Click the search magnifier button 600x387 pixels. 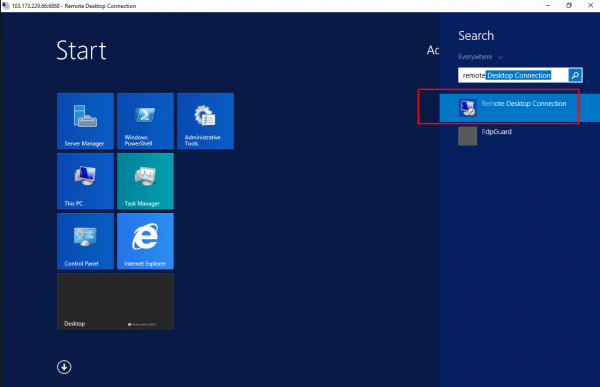(575, 75)
